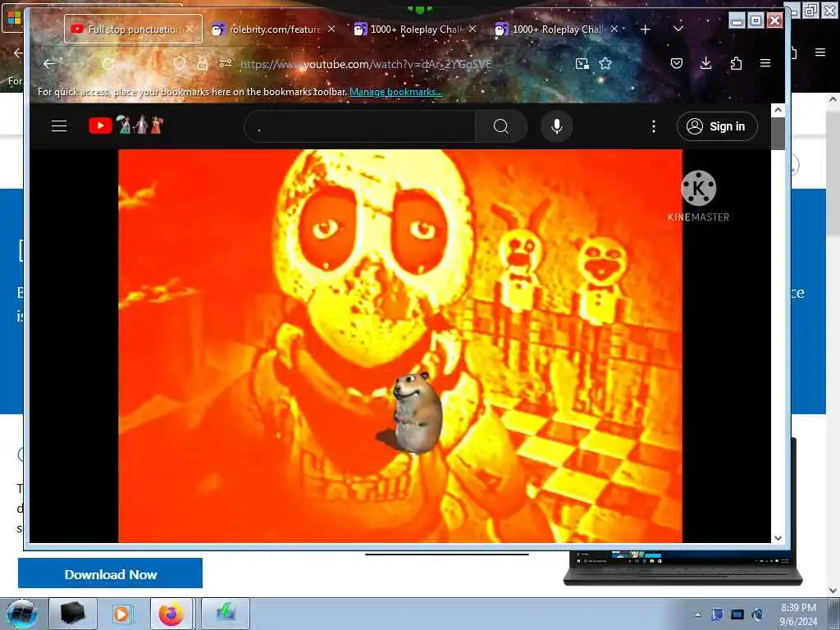
Task: Open the black box app in the taskbar
Action: [73, 614]
